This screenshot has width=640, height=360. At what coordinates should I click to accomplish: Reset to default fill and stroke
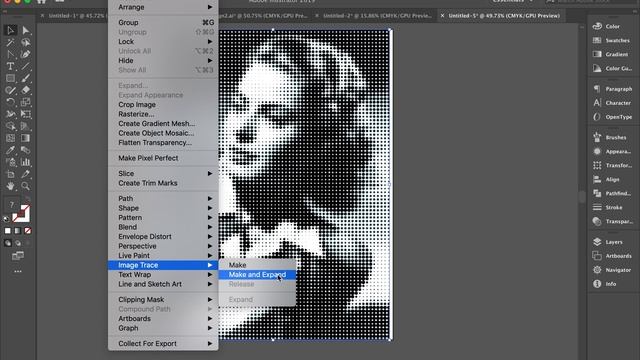pyautogui.click(x=6, y=219)
